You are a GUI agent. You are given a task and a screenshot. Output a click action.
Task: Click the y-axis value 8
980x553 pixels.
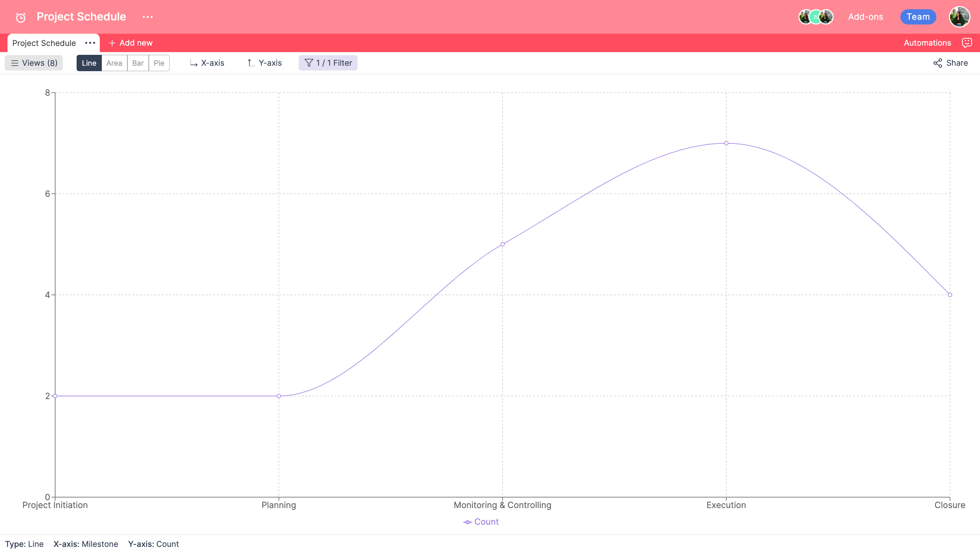pyautogui.click(x=48, y=93)
